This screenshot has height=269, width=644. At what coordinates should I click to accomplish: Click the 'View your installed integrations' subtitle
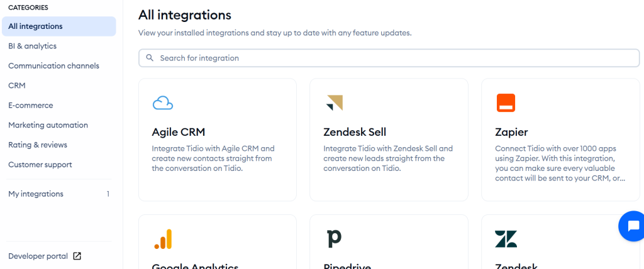pos(275,33)
